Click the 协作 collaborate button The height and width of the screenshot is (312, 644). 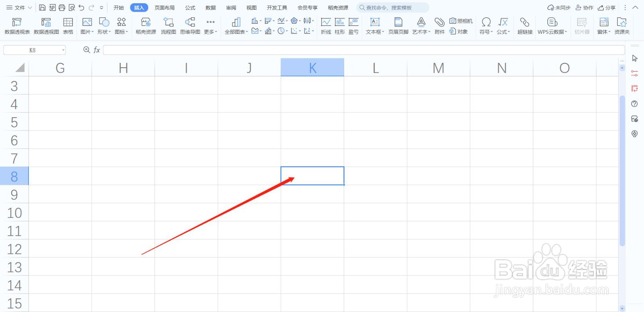coord(584,8)
